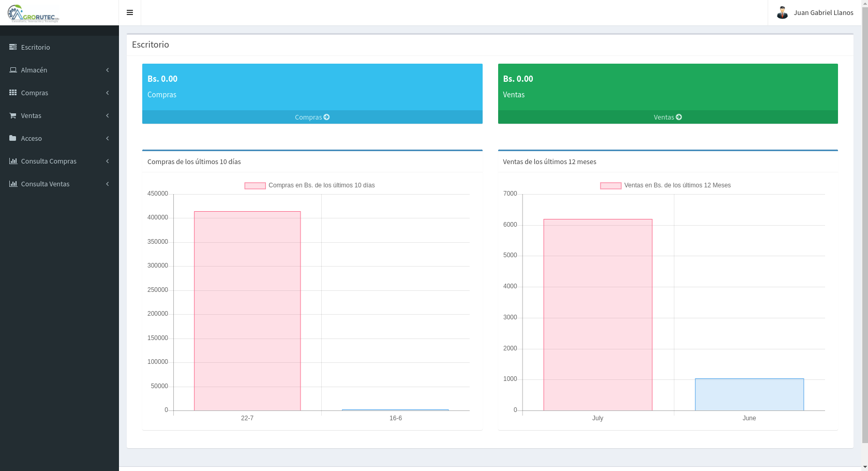
Task: Click 'Compras en Bs. de los últimos 10 días' legend text
Action: (322, 185)
